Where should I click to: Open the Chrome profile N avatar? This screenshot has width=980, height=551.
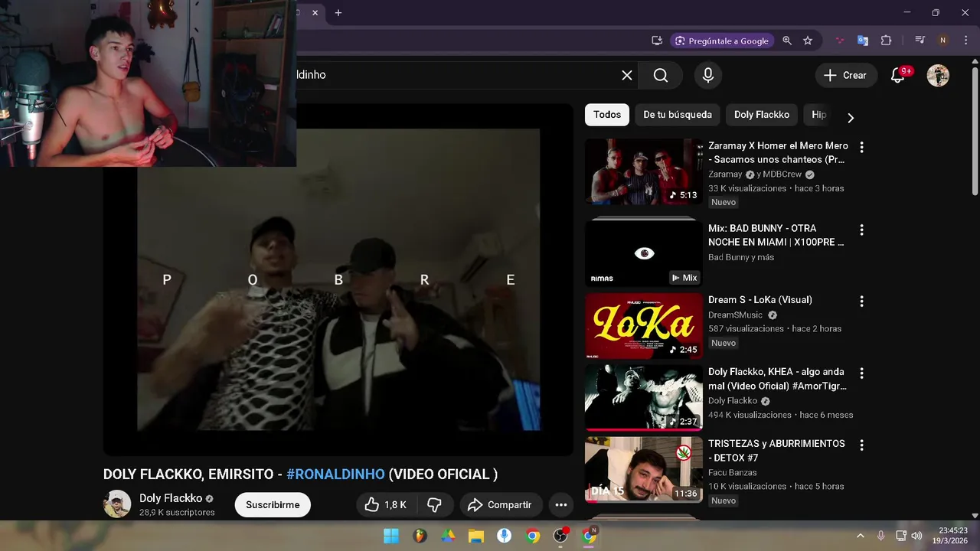point(943,41)
